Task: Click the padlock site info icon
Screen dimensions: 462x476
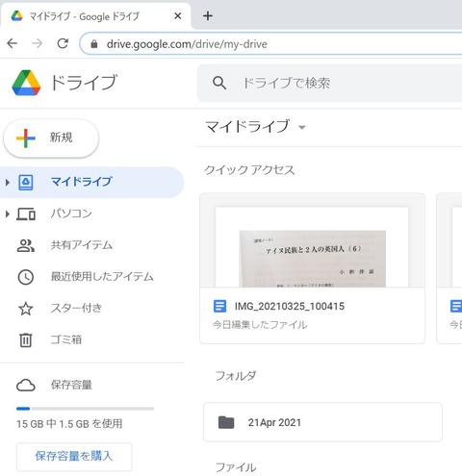Action: [x=94, y=44]
